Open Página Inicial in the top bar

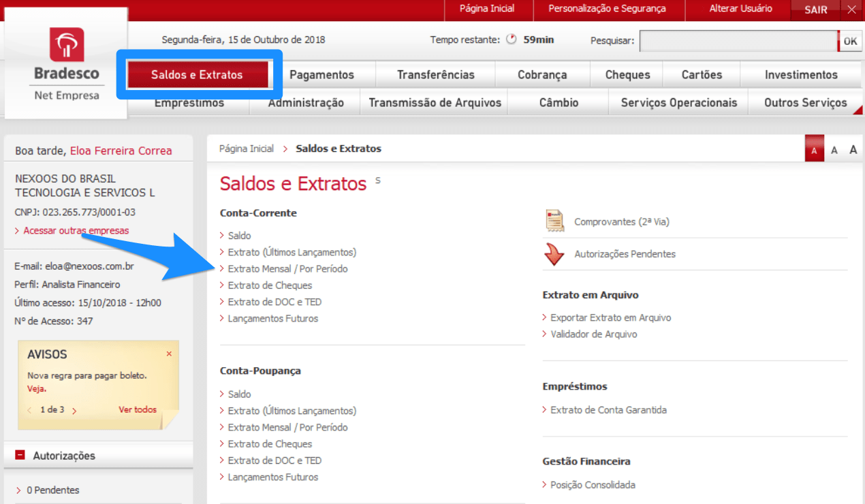click(487, 9)
